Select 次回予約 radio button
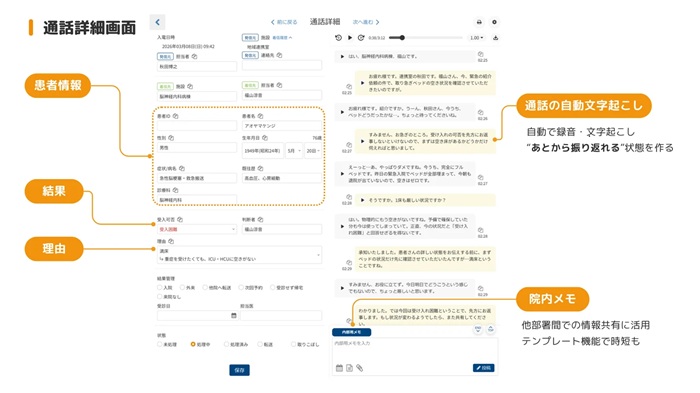 pyautogui.click(x=241, y=288)
